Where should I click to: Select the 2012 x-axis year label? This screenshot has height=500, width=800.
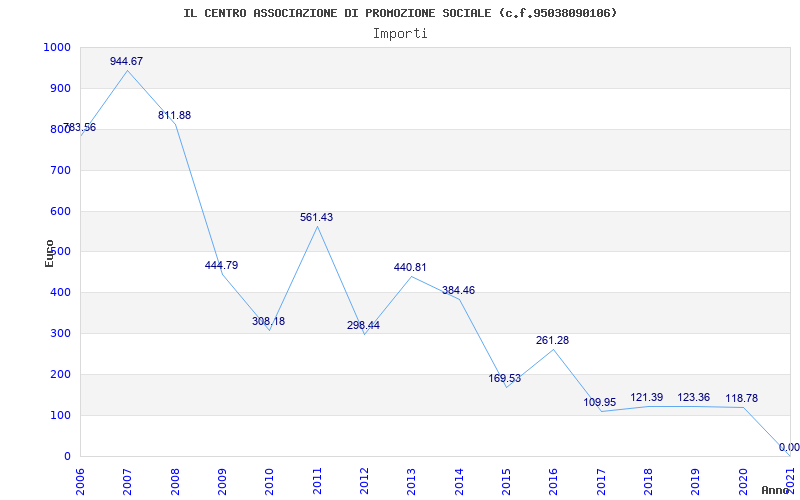(364, 481)
